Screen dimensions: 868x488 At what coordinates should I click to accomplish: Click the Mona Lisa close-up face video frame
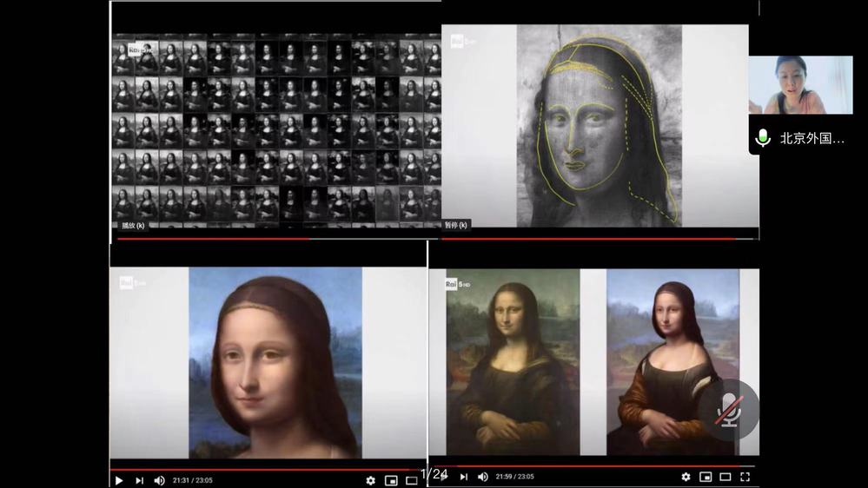[x=268, y=363]
